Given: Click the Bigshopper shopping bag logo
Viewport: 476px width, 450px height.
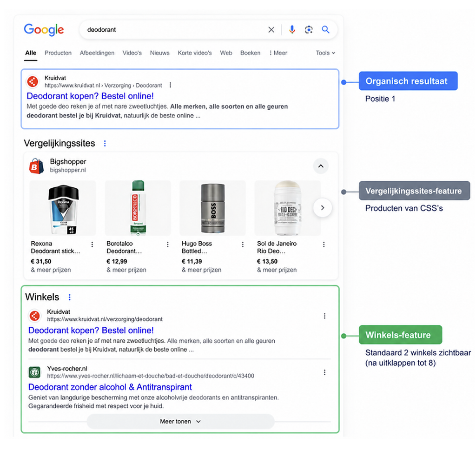Looking at the screenshot, I should tap(36, 166).
